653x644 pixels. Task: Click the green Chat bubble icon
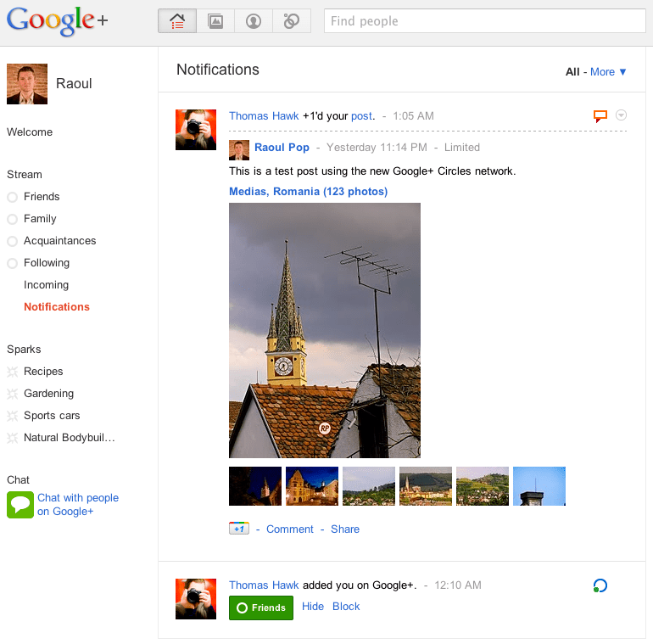tap(20, 505)
